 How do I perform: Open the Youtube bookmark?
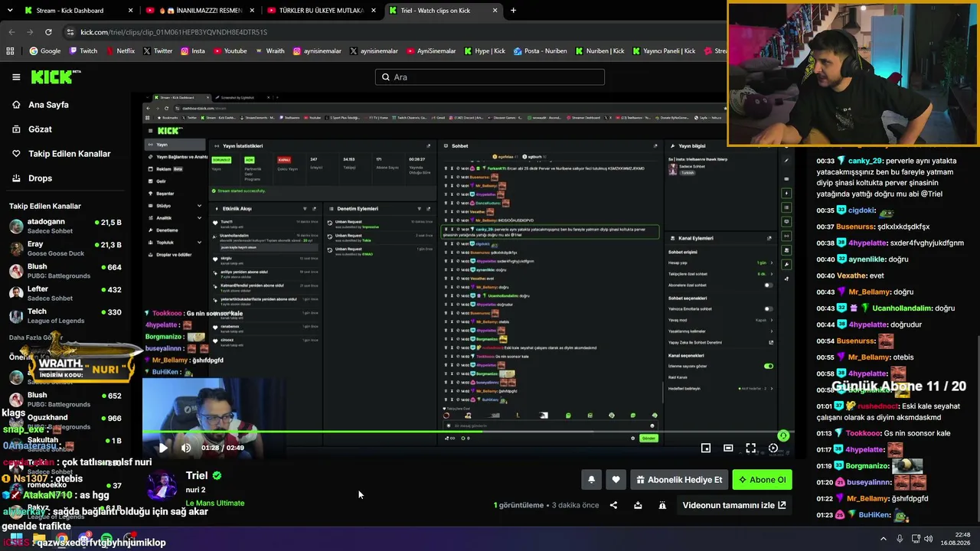(230, 51)
